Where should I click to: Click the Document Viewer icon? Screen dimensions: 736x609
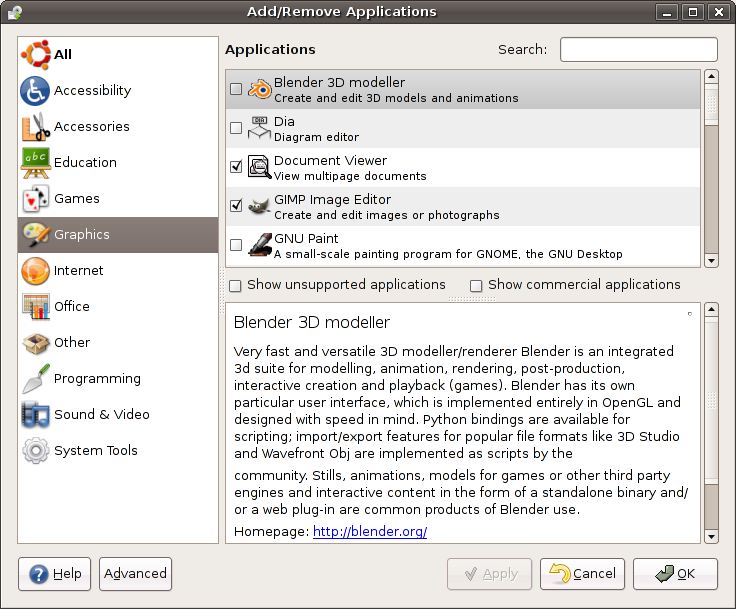tap(260, 167)
